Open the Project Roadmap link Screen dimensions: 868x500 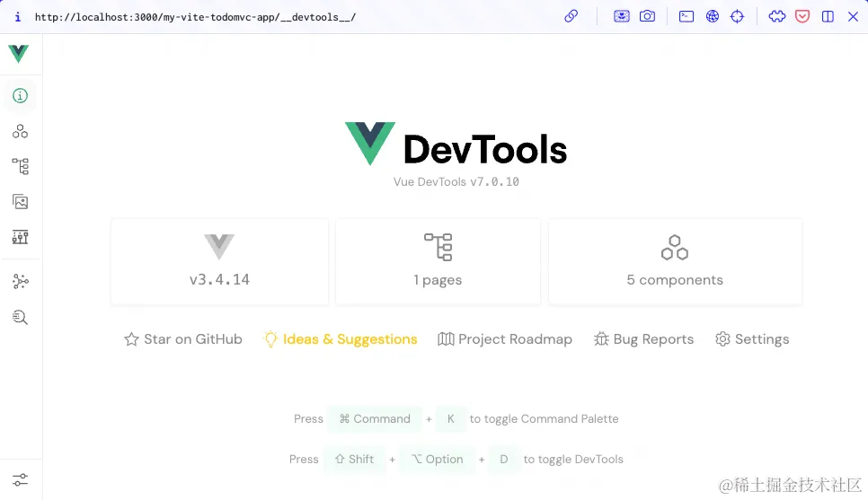coord(505,339)
